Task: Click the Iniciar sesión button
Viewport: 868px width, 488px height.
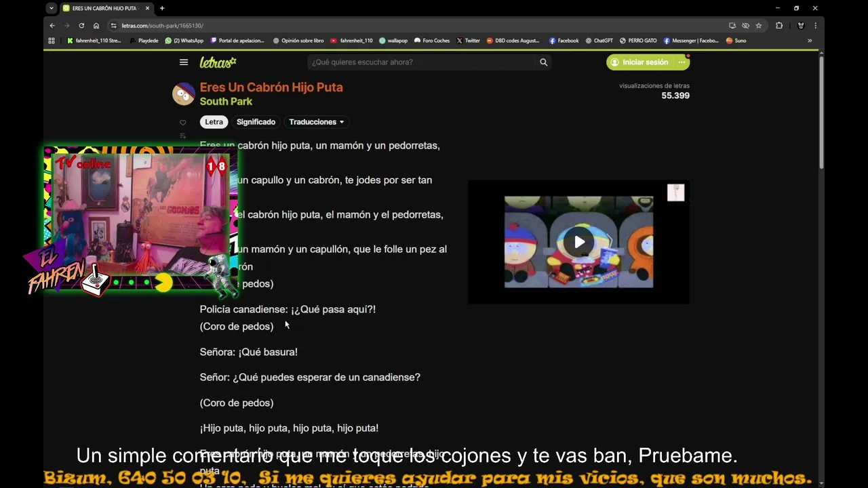Action: coord(639,62)
